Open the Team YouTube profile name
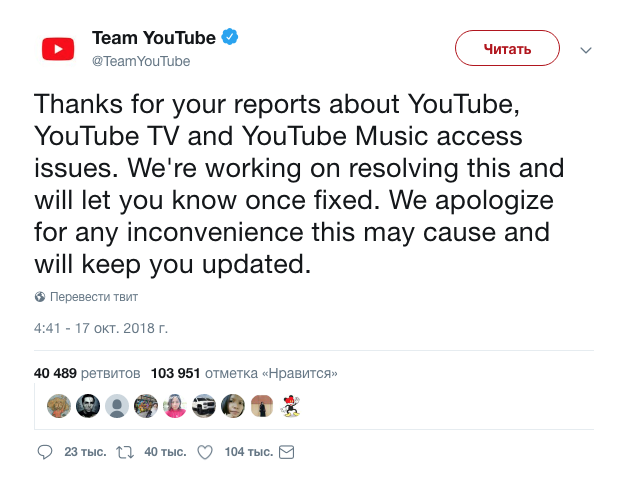Viewport: 626px width, 480px height. pos(153,38)
